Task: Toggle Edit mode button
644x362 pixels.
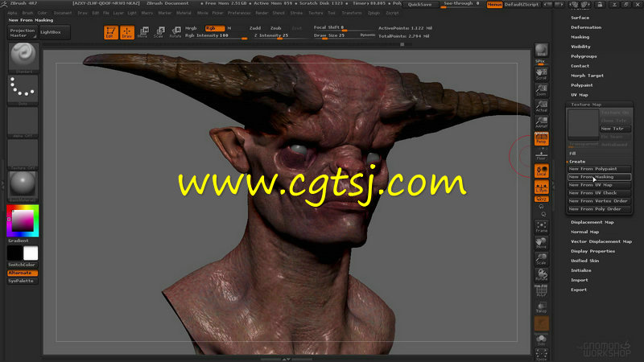Action: point(111,32)
